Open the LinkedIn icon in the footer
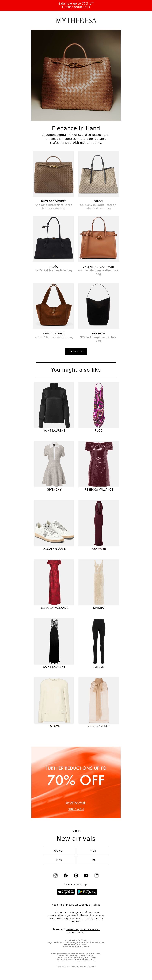The width and height of the screenshot is (152, 980). pyautogui.click(x=96, y=875)
